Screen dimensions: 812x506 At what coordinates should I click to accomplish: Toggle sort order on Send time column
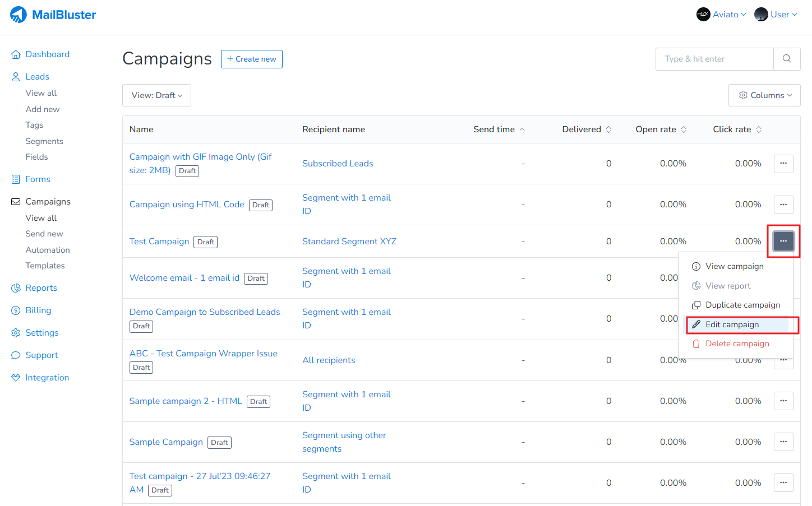(522, 129)
